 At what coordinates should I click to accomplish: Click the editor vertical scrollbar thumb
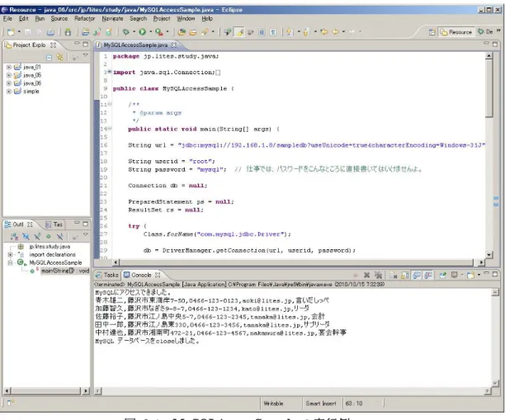pos(488,88)
